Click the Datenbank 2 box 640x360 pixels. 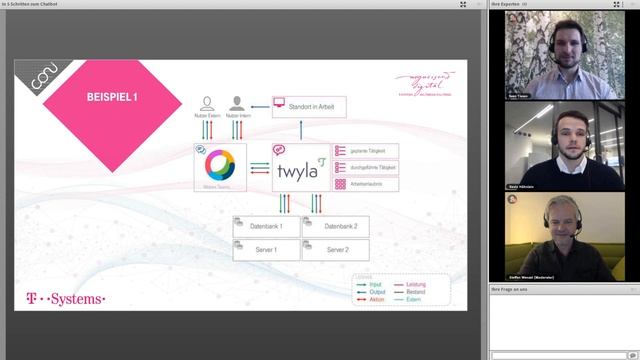click(x=336, y=227)
